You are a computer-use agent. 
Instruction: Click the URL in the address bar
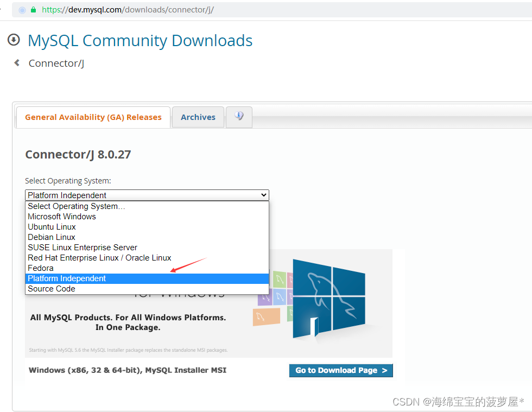coord(128,10)
